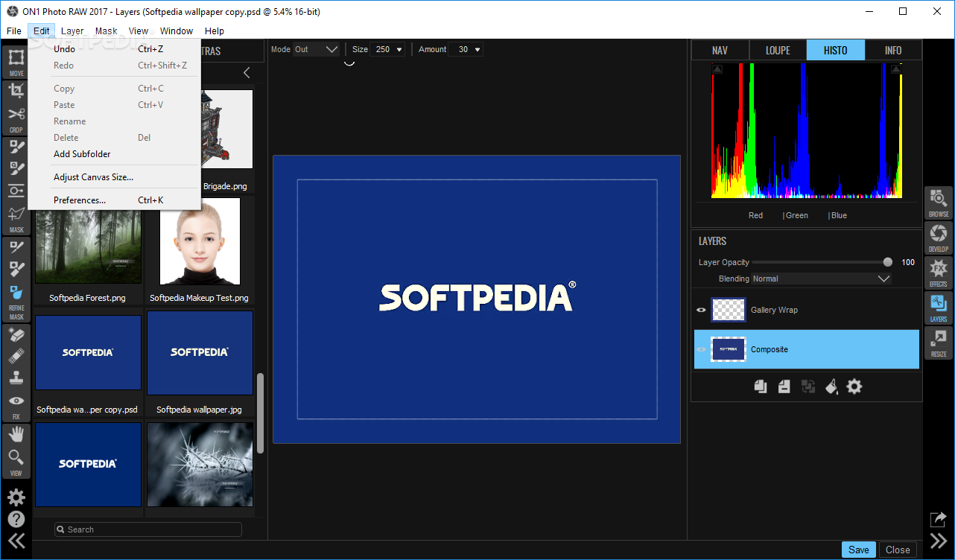955x560 pixels.
Task: Toggle visibility of Gallery Wrap layer
Action: coord(701,310)
